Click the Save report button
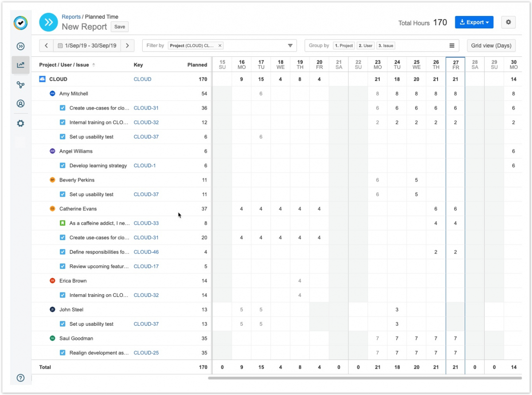 coord(120,27)
